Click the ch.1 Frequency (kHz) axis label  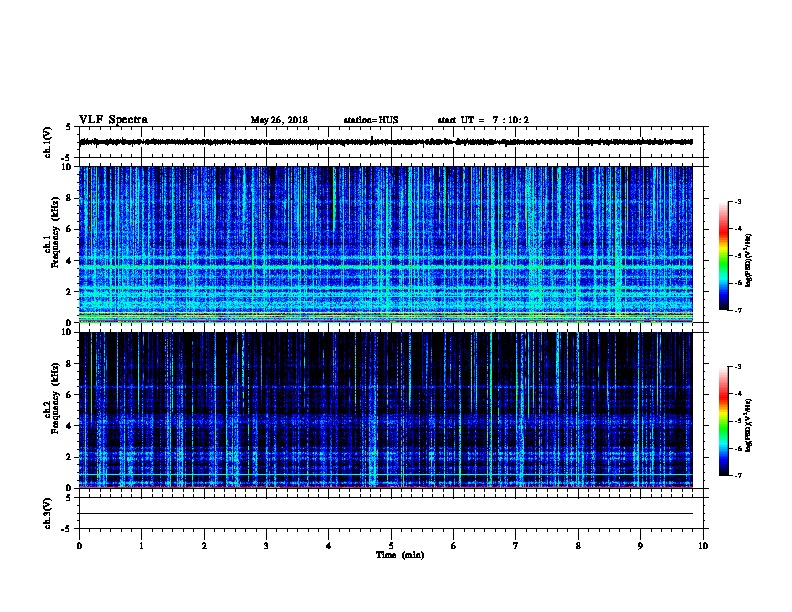(x=52, y=232)
